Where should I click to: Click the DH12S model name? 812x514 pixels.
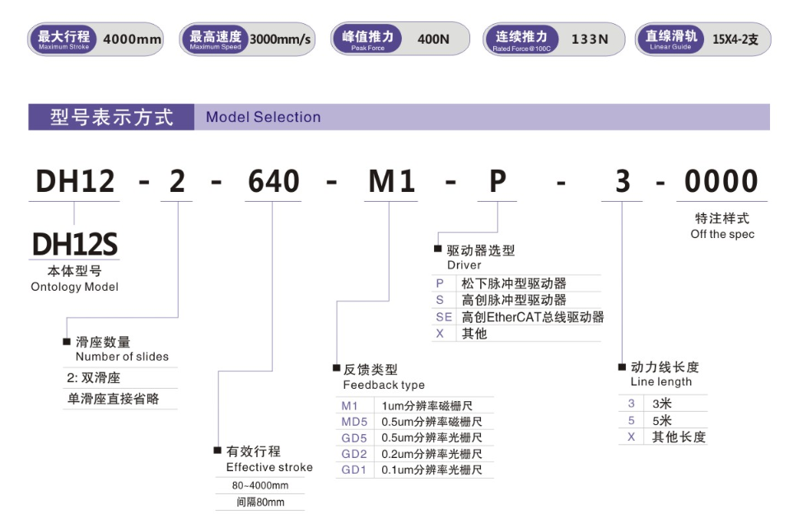[x=75, y=245]
